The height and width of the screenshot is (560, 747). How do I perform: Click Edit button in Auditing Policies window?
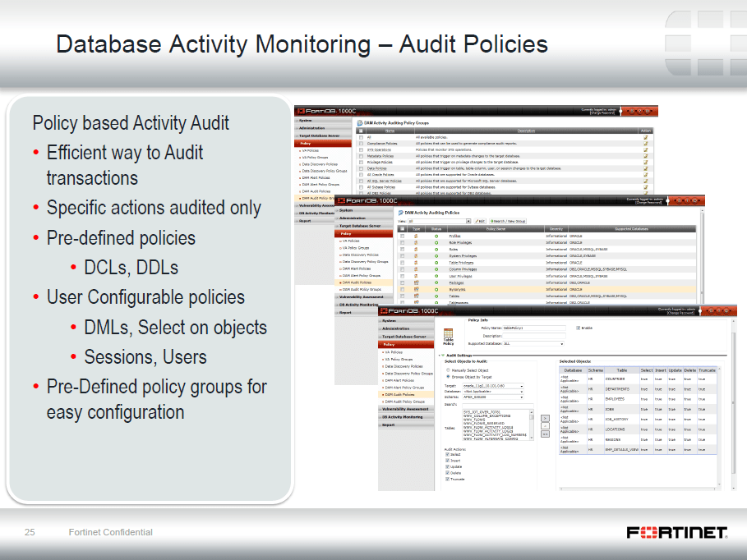click(x=480, y=221)
